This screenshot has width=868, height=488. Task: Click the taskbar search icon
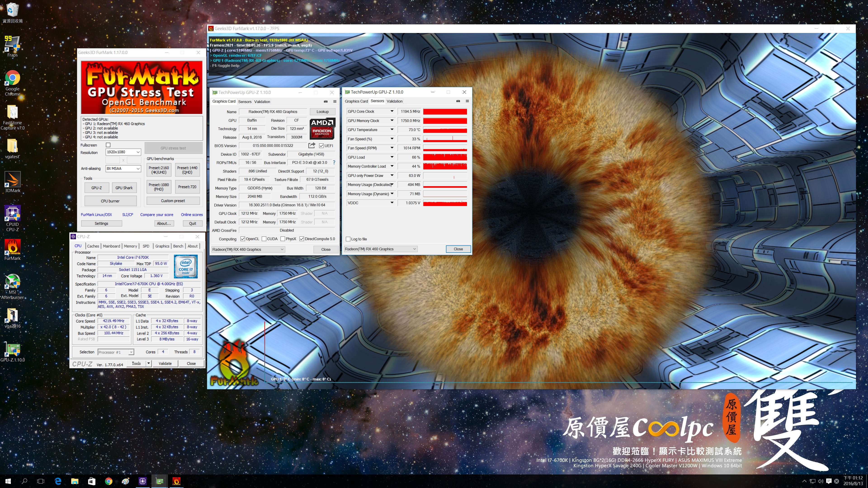tap(24, 481)
